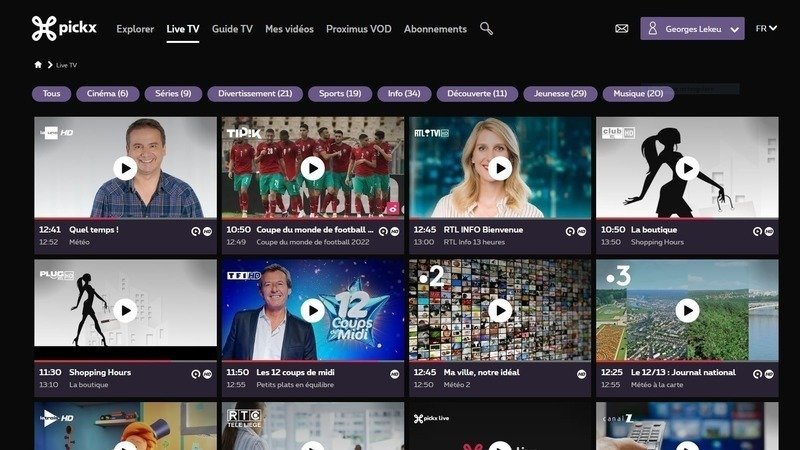Open the Proximus VOD menu item

coord(360,29)
